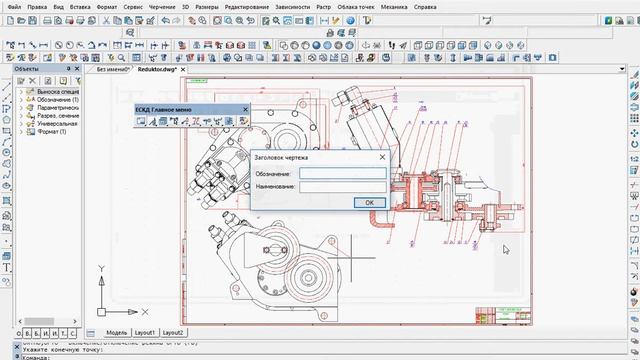Expand the Формат (1) tree node
640x360 pixels.
coord(21,132)
